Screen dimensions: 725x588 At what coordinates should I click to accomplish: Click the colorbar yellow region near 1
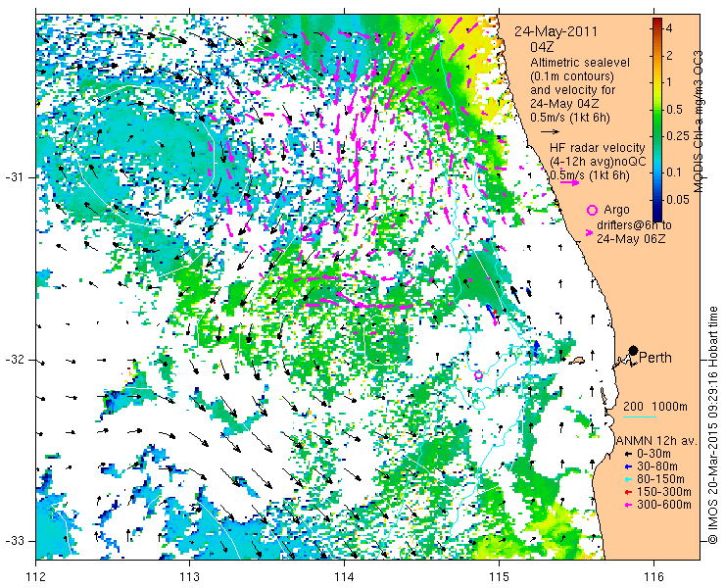[657, 82]
